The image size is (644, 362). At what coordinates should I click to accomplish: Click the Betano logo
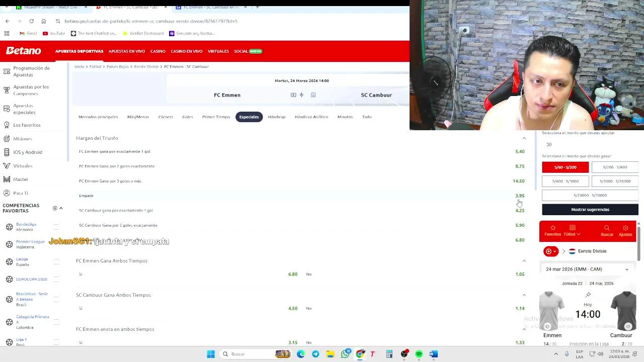tap(24, 51)
